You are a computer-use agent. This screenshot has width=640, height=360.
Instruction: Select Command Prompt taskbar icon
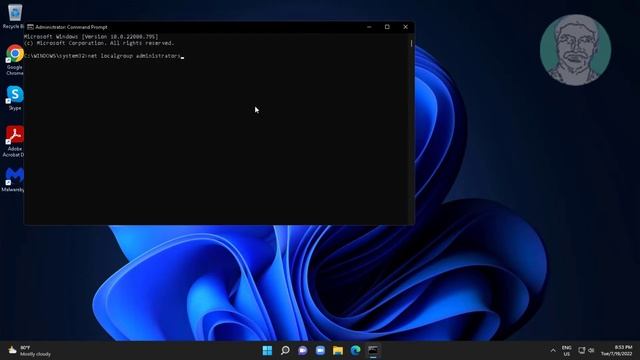373,350
